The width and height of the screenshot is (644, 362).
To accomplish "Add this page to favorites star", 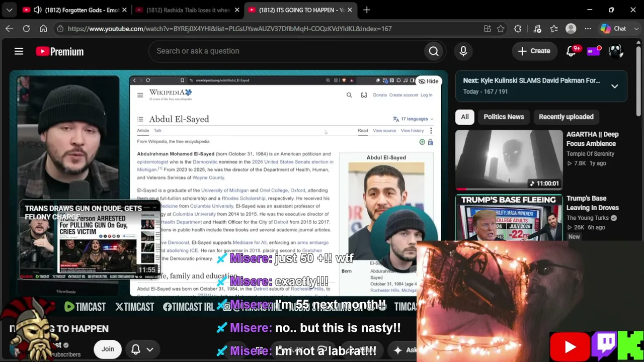I will [x=501, y=29].
